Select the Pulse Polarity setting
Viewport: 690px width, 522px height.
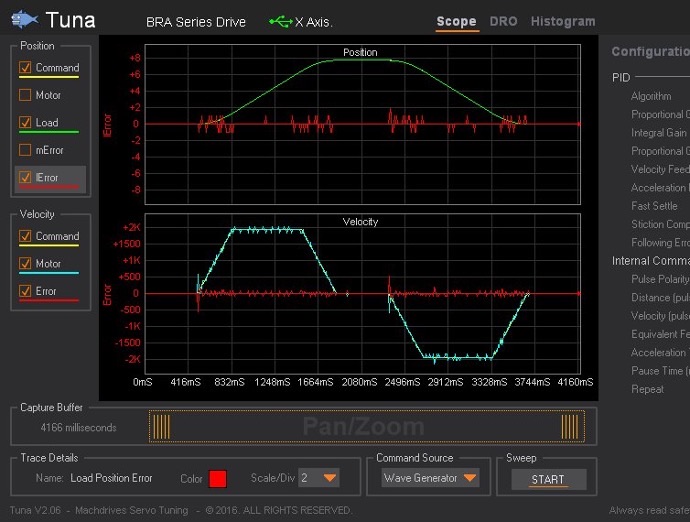pyautogui.click(x=660, y=279)
